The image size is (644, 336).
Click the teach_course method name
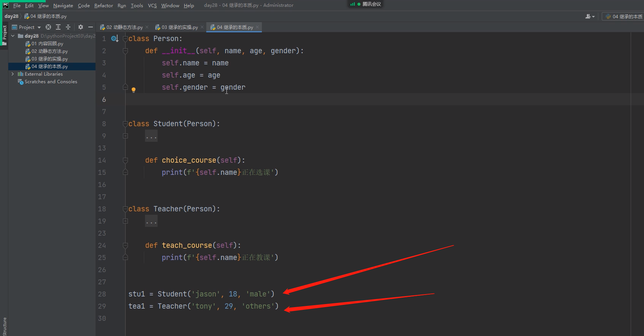coord(187,245)
